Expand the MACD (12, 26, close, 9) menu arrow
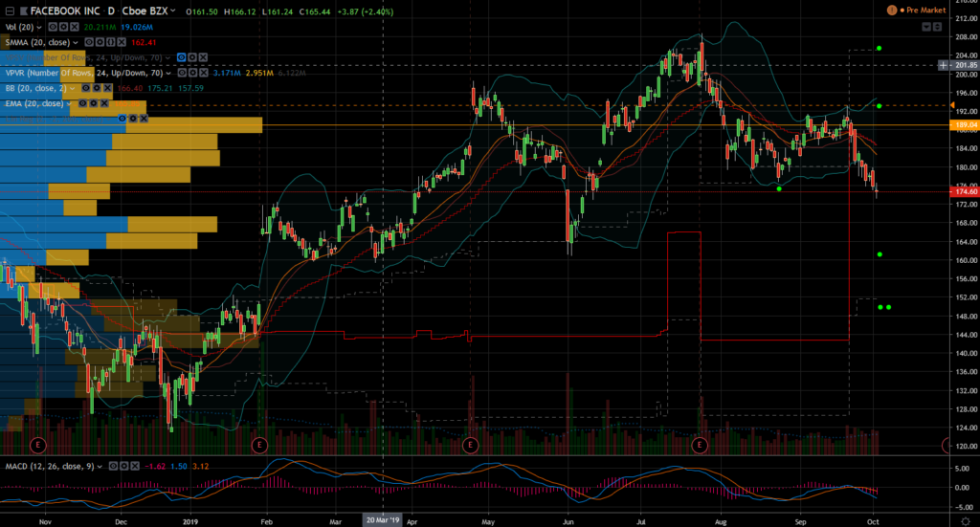Viewport: 980px width, 527px height. [99, 467]
